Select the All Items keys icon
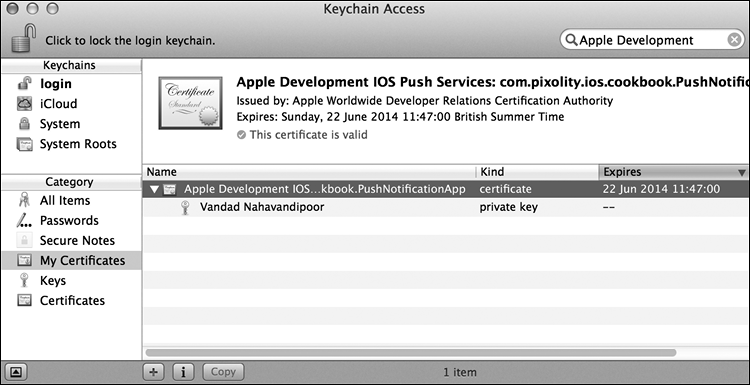The height and width of the screenshot is (386, 750). (24, 200)
